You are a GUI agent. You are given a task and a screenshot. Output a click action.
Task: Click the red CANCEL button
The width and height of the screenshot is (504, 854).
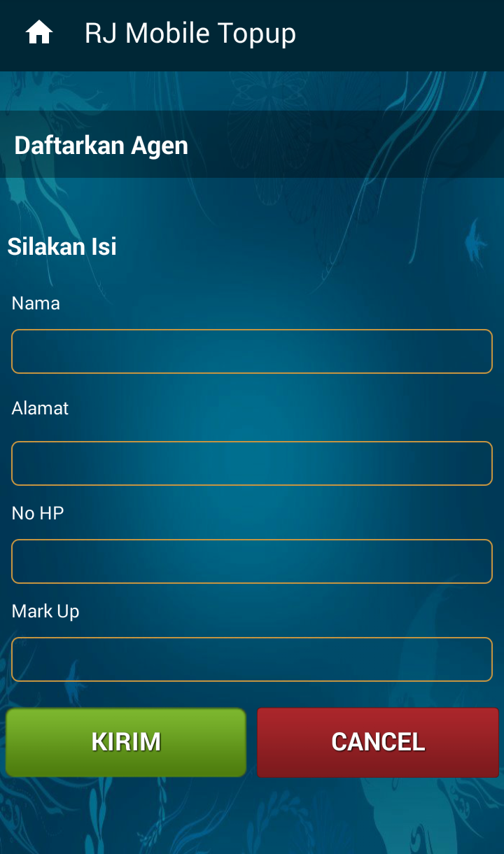point(378,742)
